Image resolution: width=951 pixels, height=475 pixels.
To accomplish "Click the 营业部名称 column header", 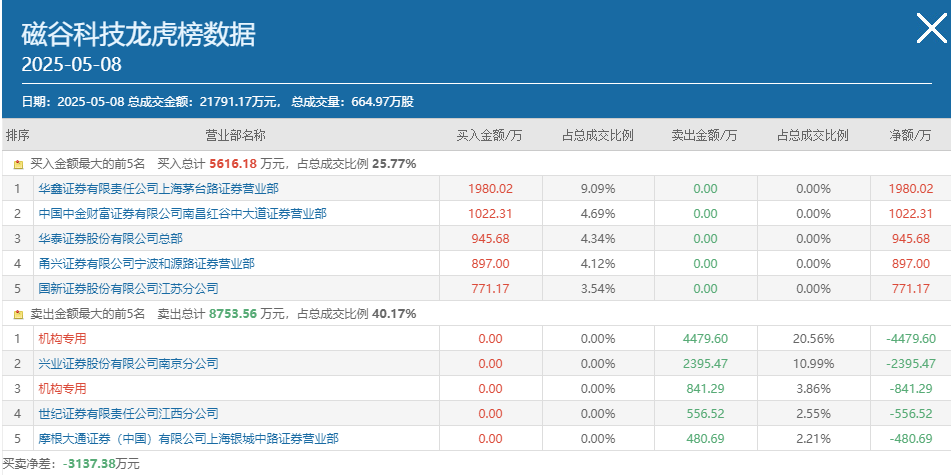I will tap(235, 135).
